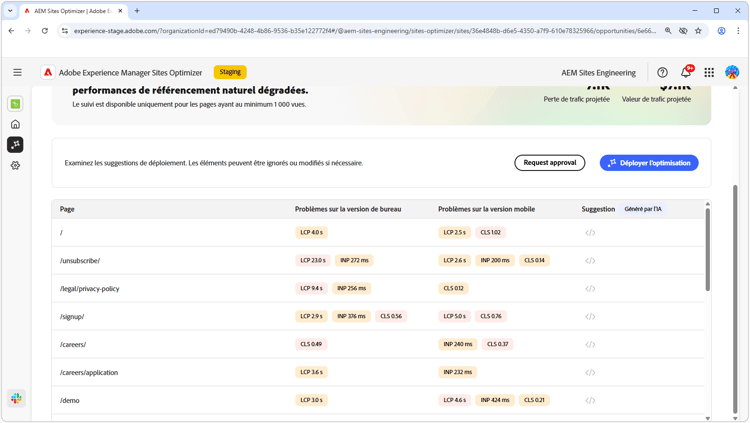Open the tab search dropdown

(10, 11)
